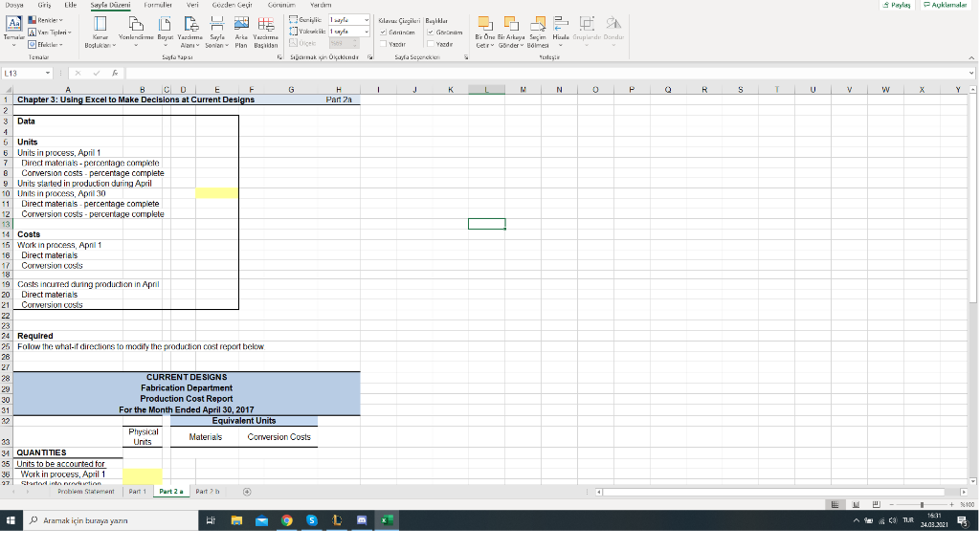
Task: Open Sayfa Seçenekleri dialog launcher
Action: pyautogui.click(x=466, y=56)
